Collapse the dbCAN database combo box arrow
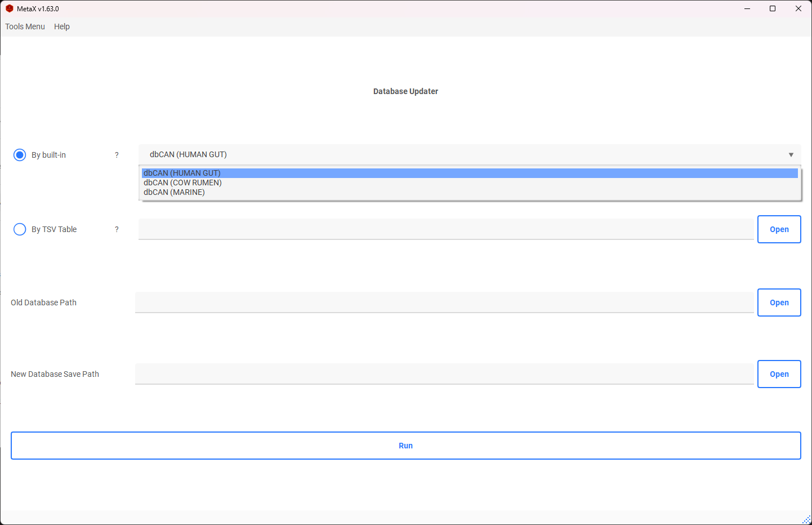The image size is (812, 525). coord(791,155)
